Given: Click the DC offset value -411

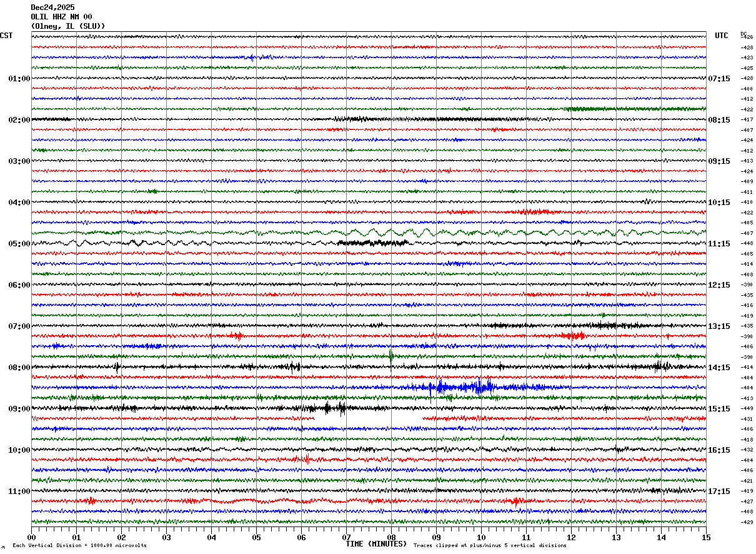Looking at the screenshot, I should [x=747, y=192].
